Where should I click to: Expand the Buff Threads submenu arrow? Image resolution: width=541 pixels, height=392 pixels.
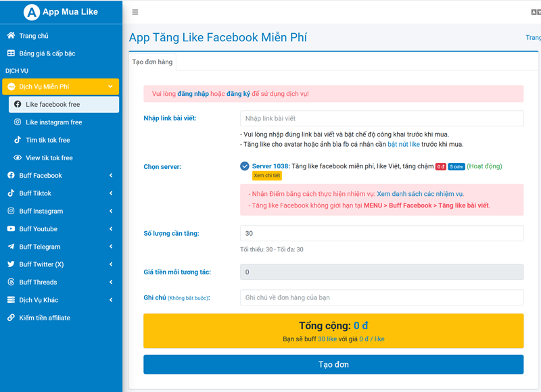point(111,282)
